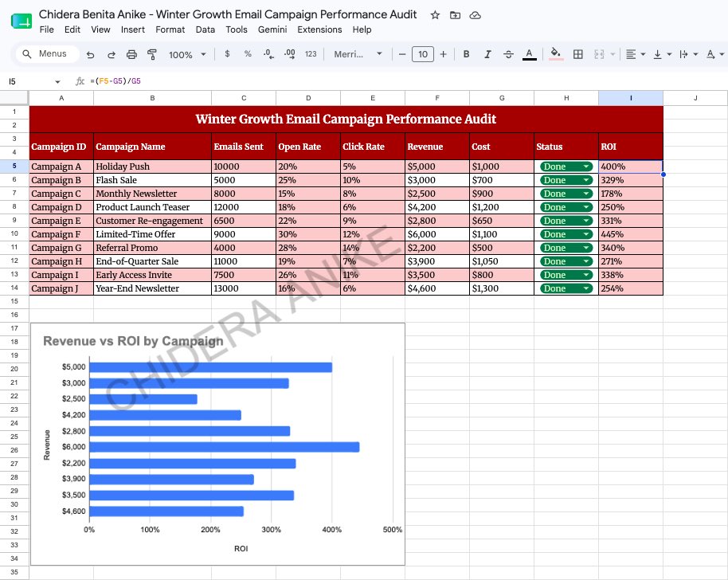Open the Insert menu
Screen dimensions: 728x580
point(133,29)
